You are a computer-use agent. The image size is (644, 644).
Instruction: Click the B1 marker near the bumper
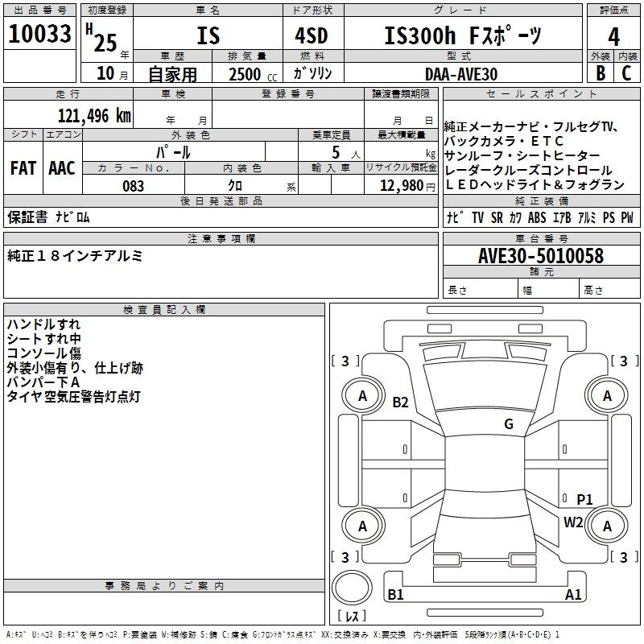[x=395, y=595]
